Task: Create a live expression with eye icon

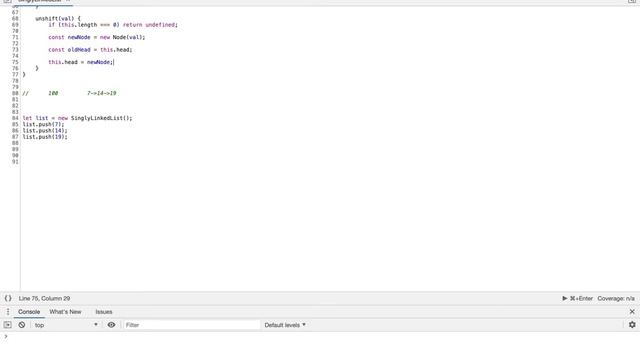Action: coord(111,325)
